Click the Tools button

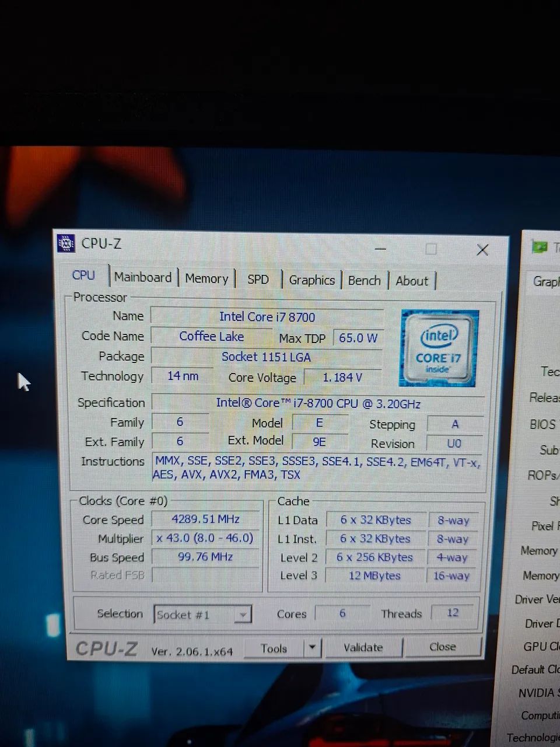click(274, 648)
